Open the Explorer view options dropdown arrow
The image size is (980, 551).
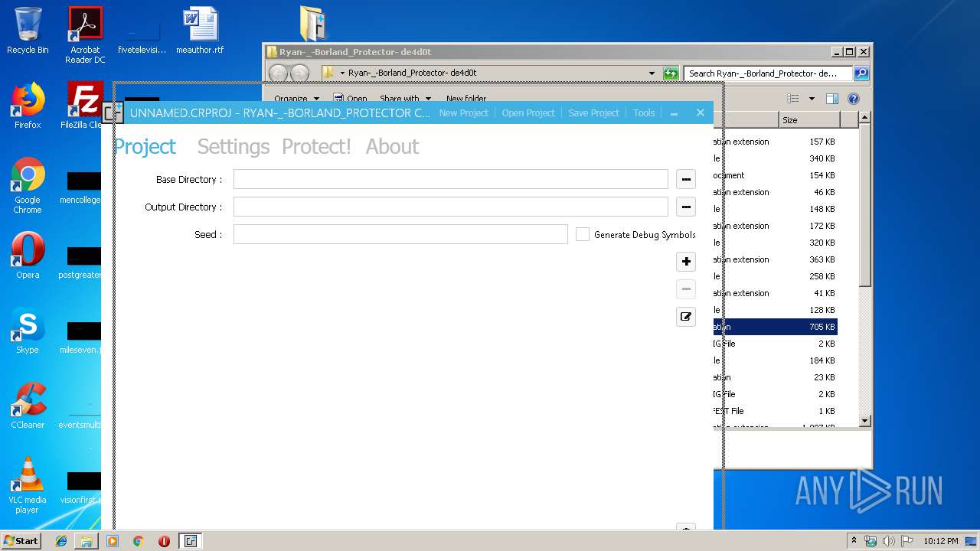(x=812, y=99)
